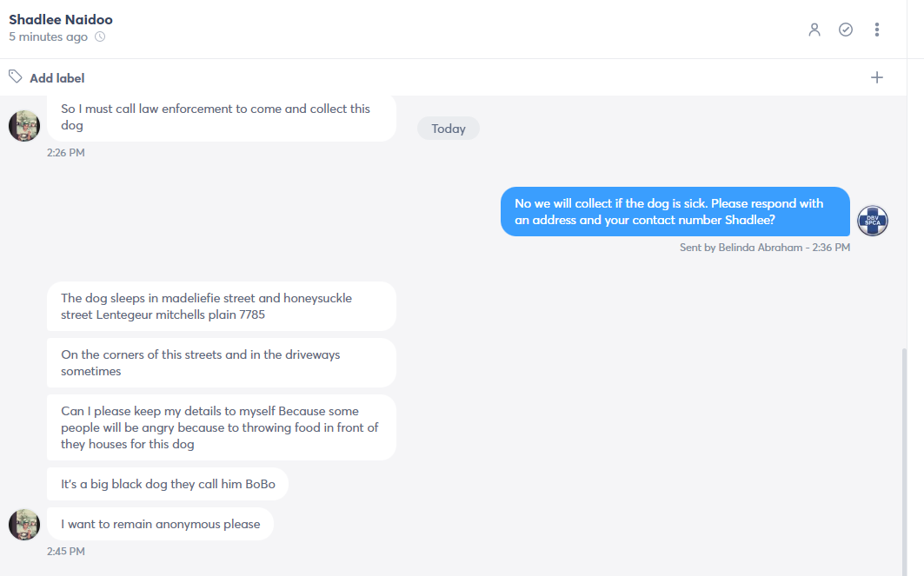Click the tag icon beside Add label
The width and height of the screenshot is (924, 576).
pyautogui.click(x=16, y=76)
